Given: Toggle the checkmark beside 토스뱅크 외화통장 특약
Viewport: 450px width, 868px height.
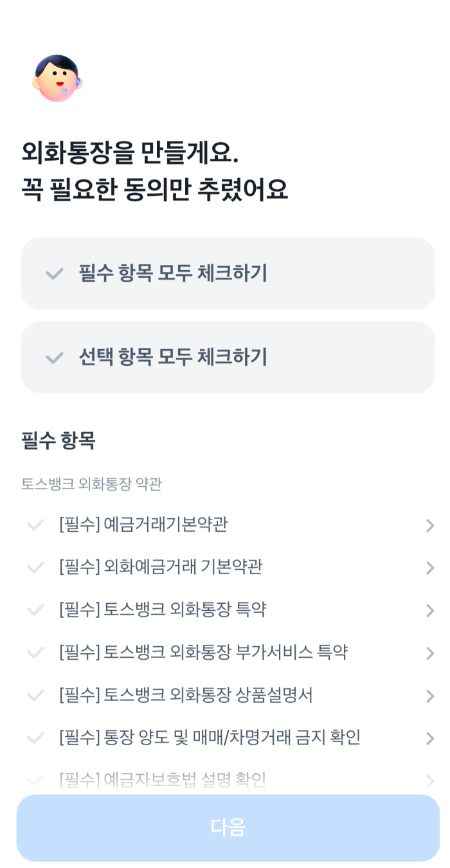Looking at the screenshot, I should click(x=35, y=611).
